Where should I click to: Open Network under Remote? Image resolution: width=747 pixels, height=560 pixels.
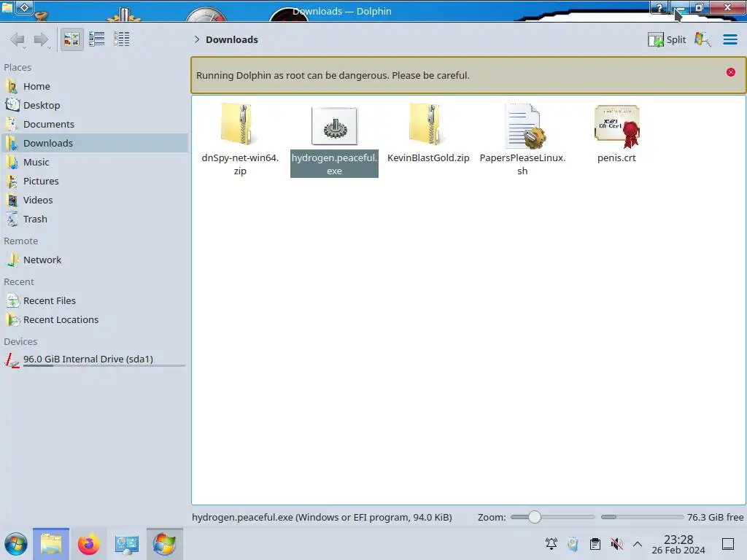click(96, 260)
